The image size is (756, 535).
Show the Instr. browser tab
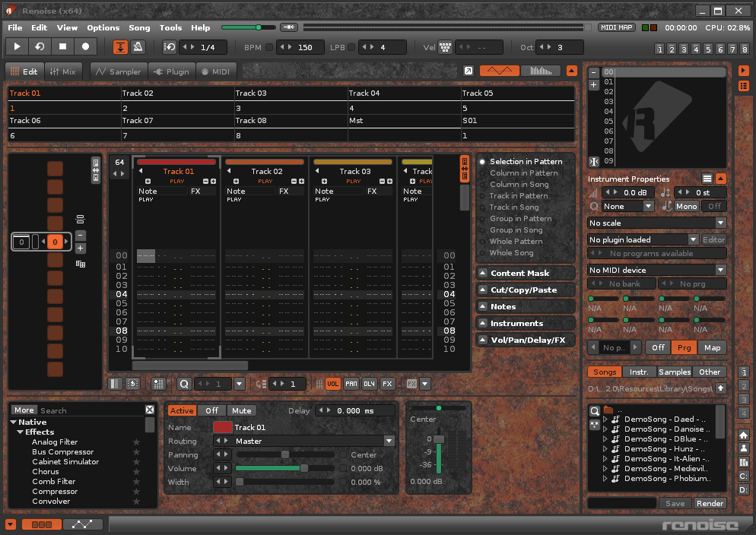click(639, 372)
